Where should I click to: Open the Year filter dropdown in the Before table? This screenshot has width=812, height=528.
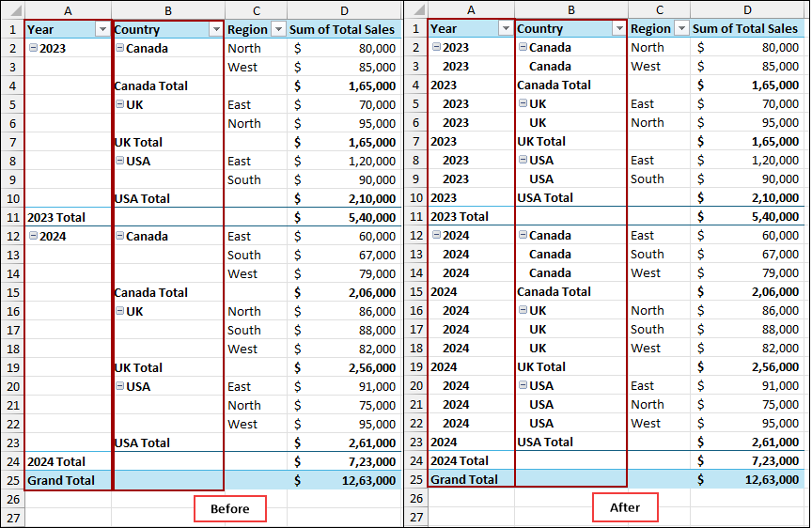click(x=102, y=30)
